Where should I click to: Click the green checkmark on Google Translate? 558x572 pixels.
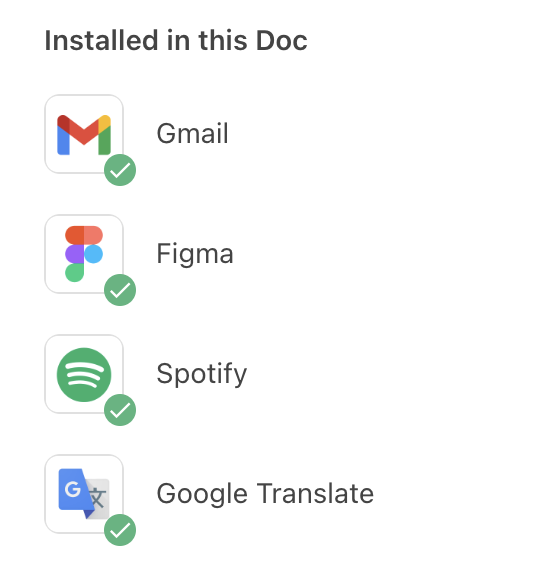point(120,530)
